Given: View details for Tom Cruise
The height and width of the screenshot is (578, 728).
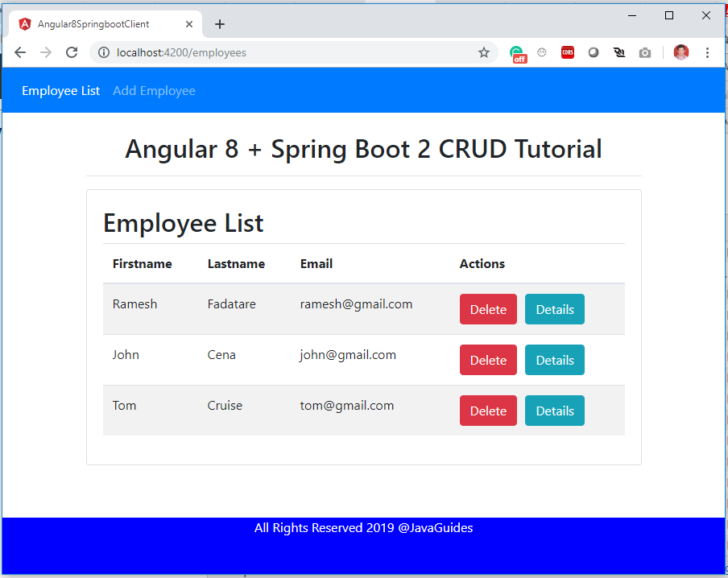Looking at the screenshot, I should pyautogui.click(x=555, y=411).
